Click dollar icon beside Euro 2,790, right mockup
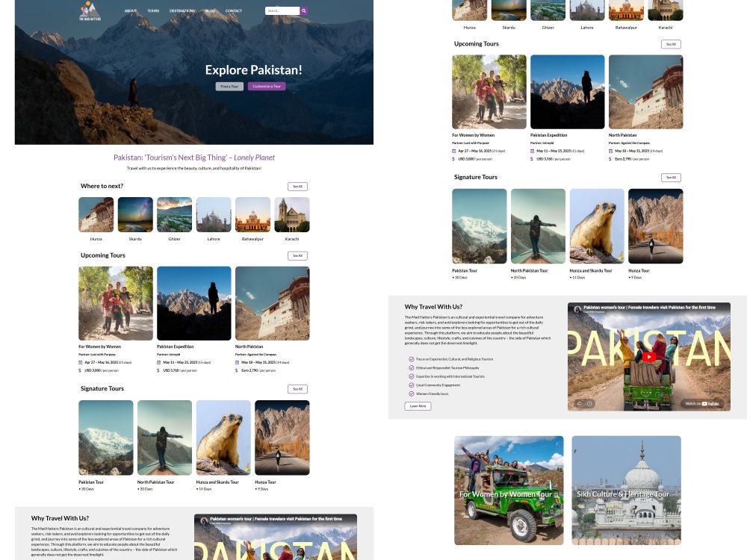 tap(610, 159)
